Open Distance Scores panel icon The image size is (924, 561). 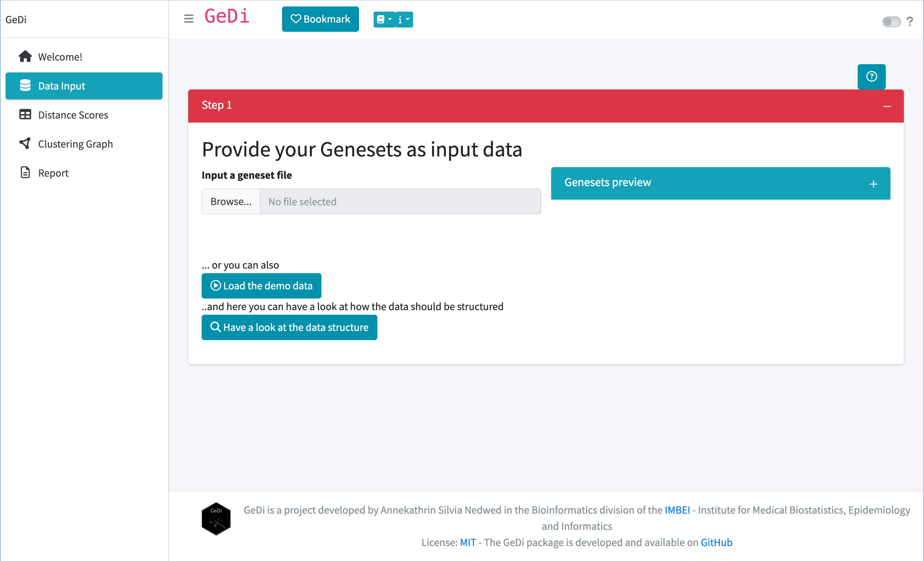click(25, 114)
